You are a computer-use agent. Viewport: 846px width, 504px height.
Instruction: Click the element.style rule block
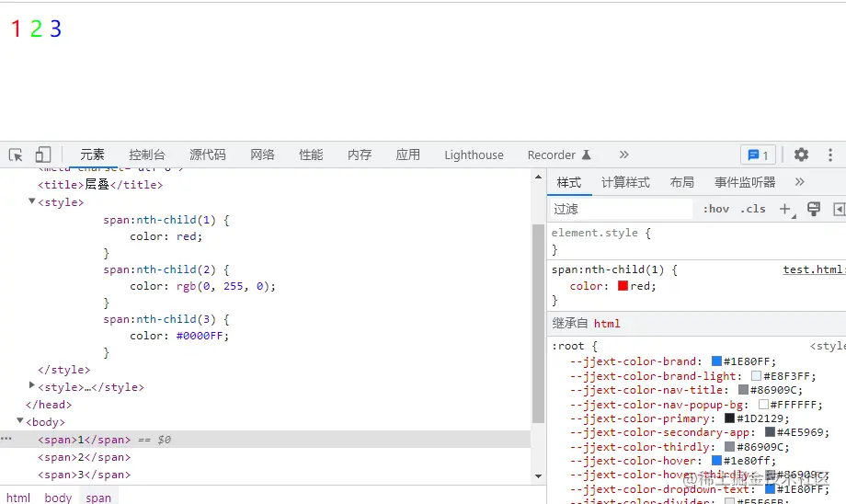tap(697, 241)
